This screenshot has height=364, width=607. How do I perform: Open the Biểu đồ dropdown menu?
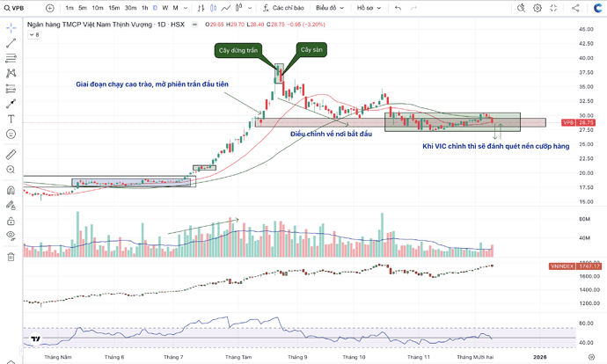(x=330, y=8)
